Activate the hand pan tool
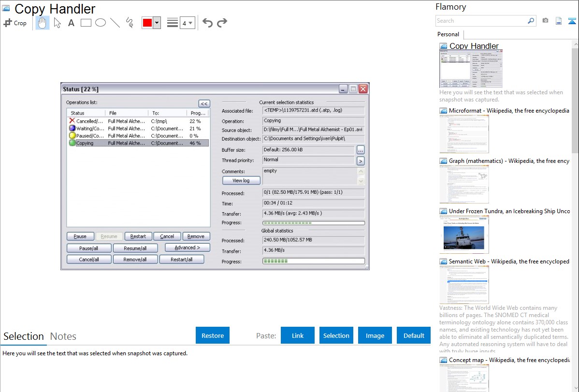 [43, 23]
